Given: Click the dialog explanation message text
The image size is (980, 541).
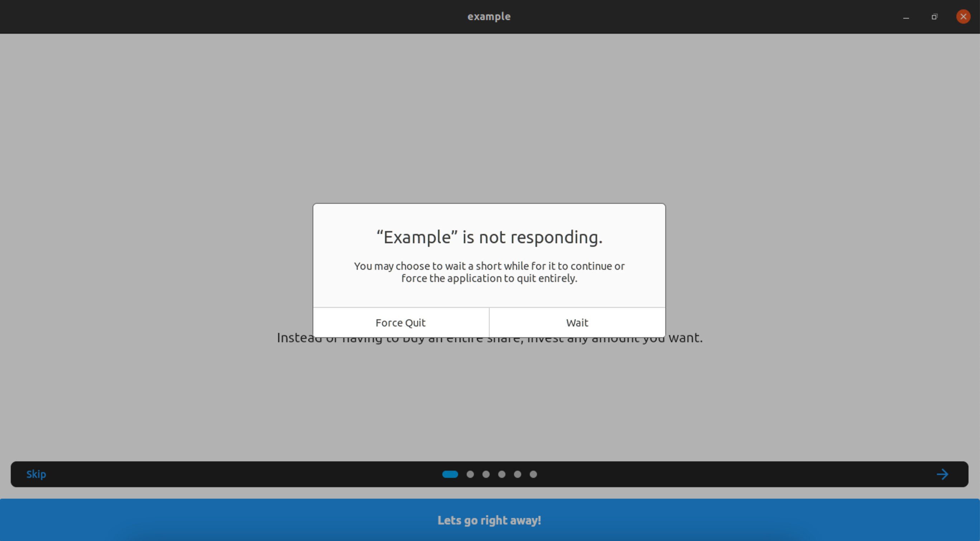Looking at the screenshot, I should (489, 272).
